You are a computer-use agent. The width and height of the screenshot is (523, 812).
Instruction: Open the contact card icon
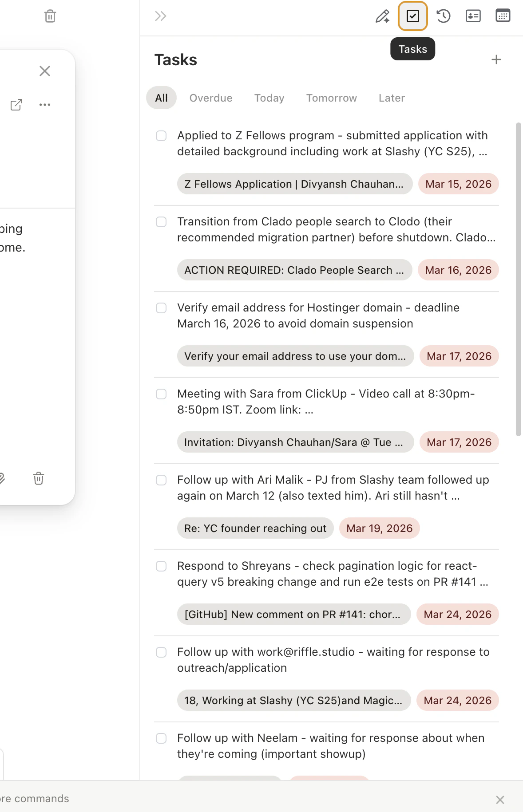(x=473, y=16)
